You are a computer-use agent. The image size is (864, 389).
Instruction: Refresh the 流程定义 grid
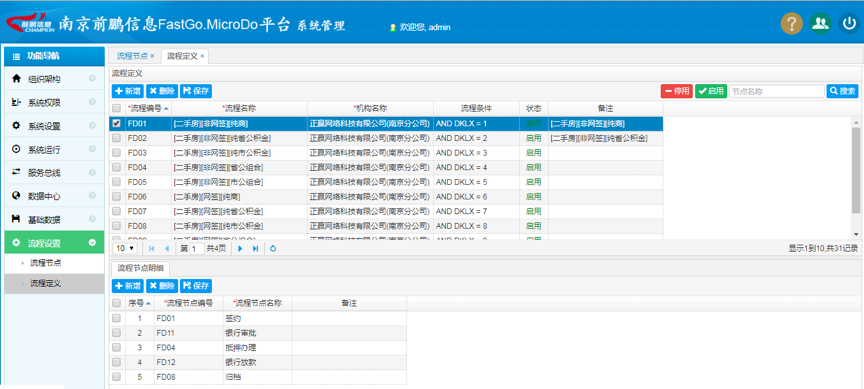273,248
